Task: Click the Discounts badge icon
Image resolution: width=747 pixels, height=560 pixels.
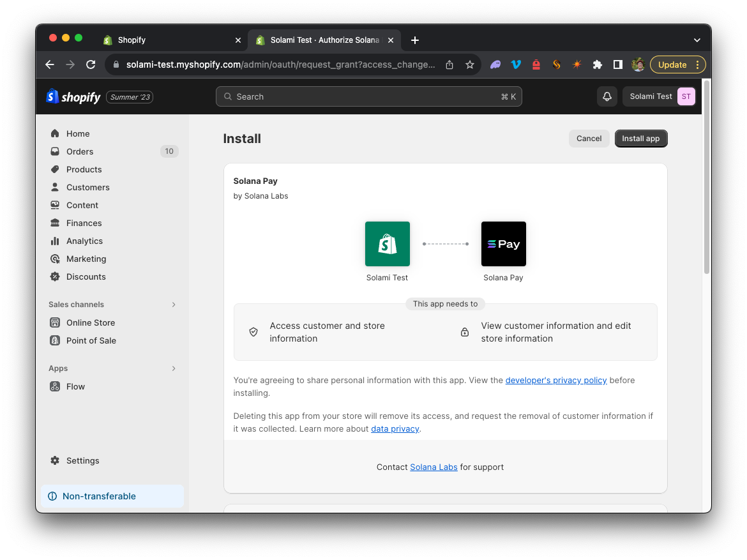Action: pos(55,277)
